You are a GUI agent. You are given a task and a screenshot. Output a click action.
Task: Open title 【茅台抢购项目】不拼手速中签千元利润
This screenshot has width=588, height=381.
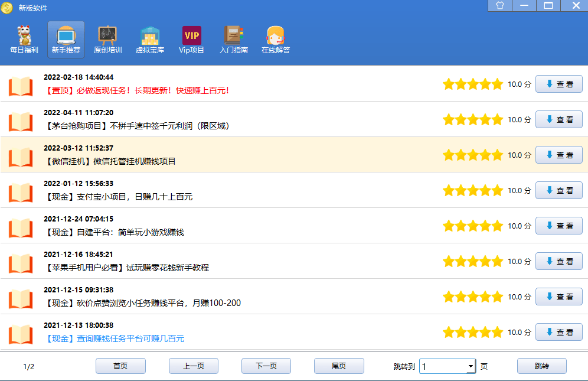point(137,126)
